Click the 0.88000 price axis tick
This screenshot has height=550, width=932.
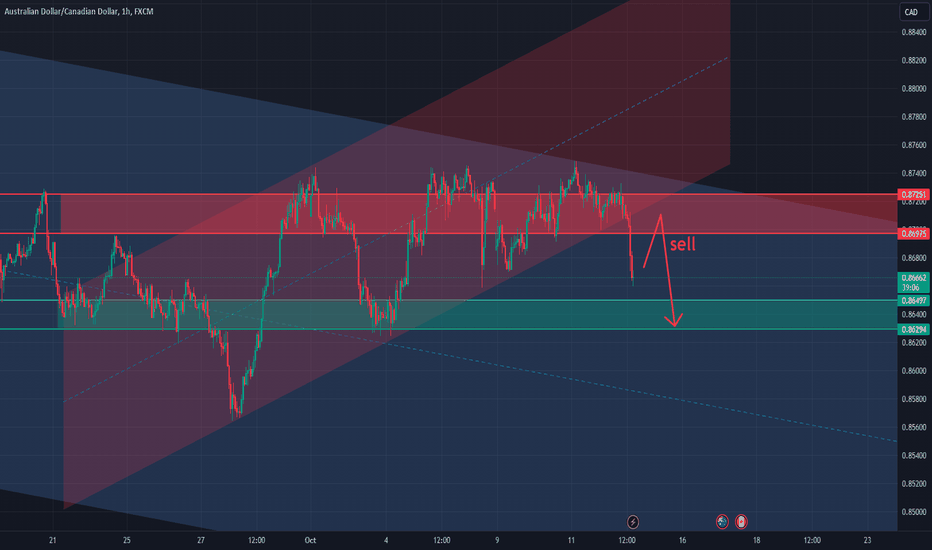click(x=914, y=89)
